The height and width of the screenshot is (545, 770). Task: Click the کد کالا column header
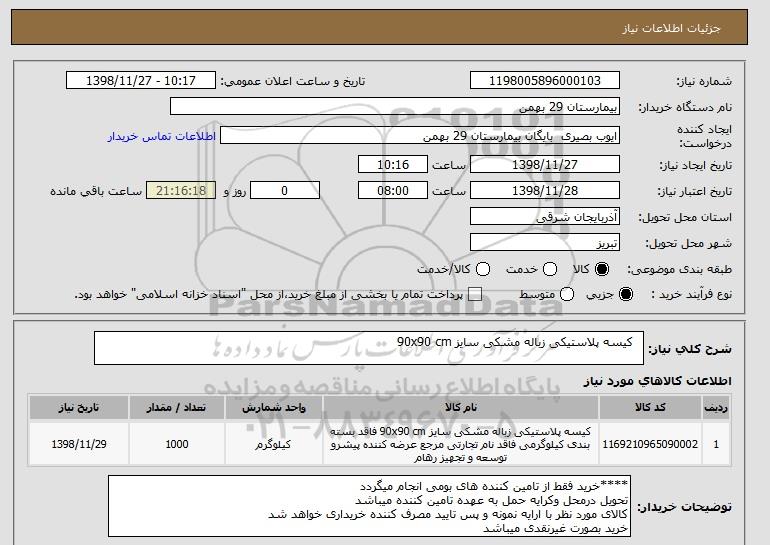(x=650, y=408)
